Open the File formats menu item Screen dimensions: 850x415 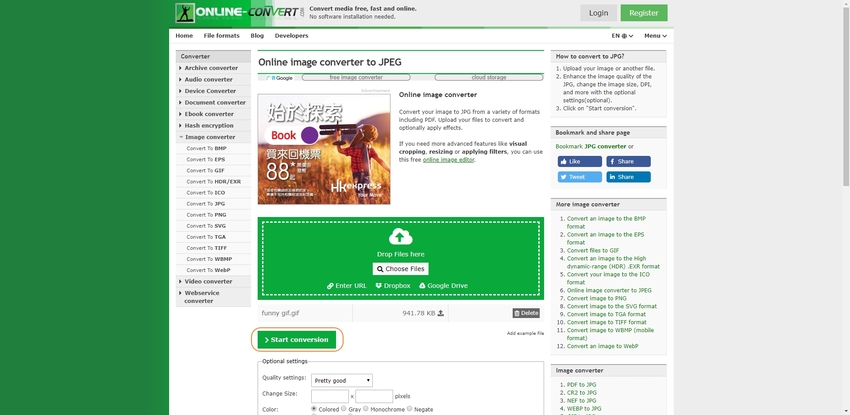pos(221,36)
